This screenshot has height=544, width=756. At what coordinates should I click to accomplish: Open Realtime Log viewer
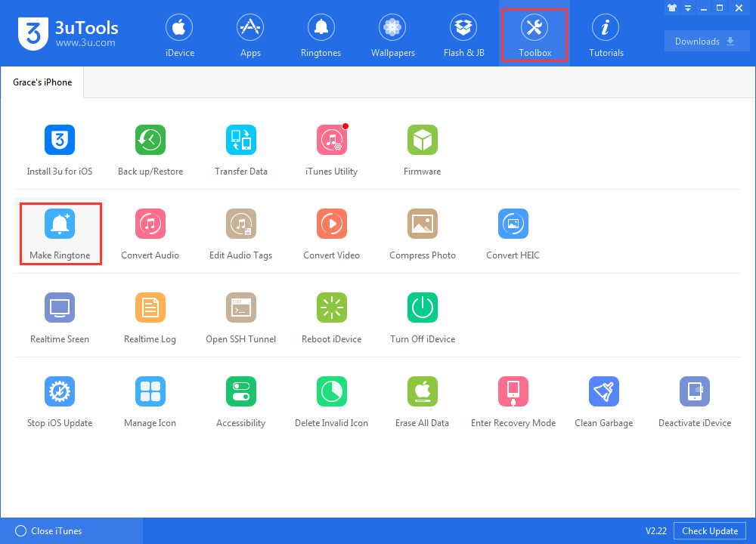(150, 318)
